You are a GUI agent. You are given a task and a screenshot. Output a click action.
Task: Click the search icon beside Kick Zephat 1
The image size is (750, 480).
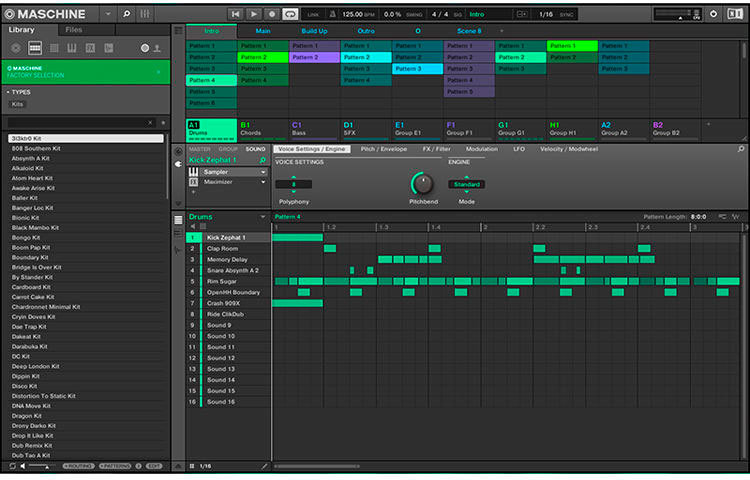click(x=262, y=160)
